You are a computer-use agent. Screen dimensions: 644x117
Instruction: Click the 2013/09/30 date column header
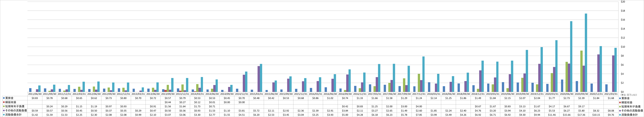[x=168, y=94]
